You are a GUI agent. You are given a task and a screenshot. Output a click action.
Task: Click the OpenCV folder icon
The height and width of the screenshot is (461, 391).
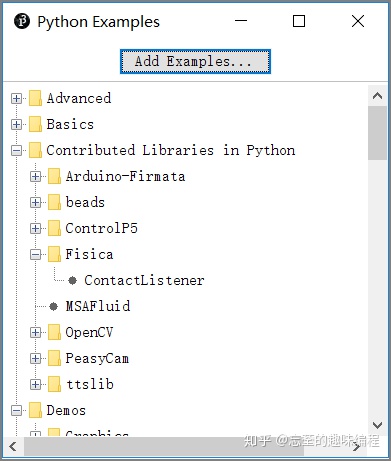point(54,332)
